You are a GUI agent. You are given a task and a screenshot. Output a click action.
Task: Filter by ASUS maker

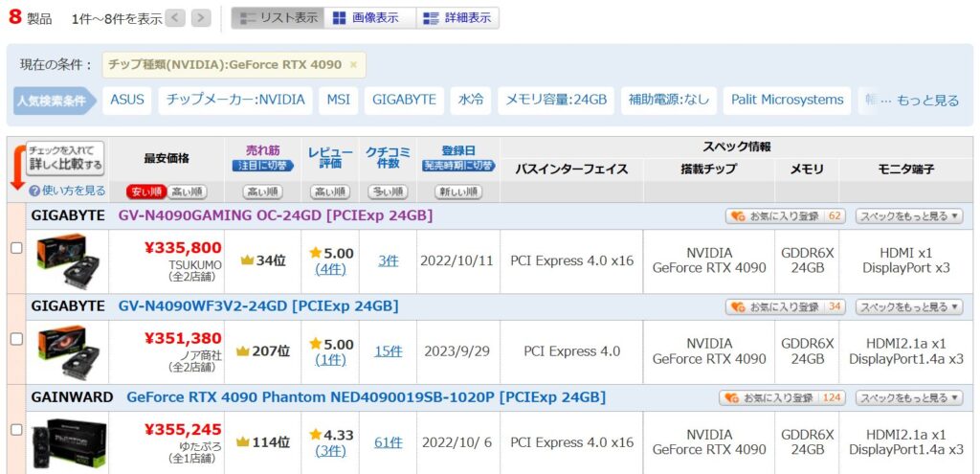pyautogui.click(x=127, y=100)
